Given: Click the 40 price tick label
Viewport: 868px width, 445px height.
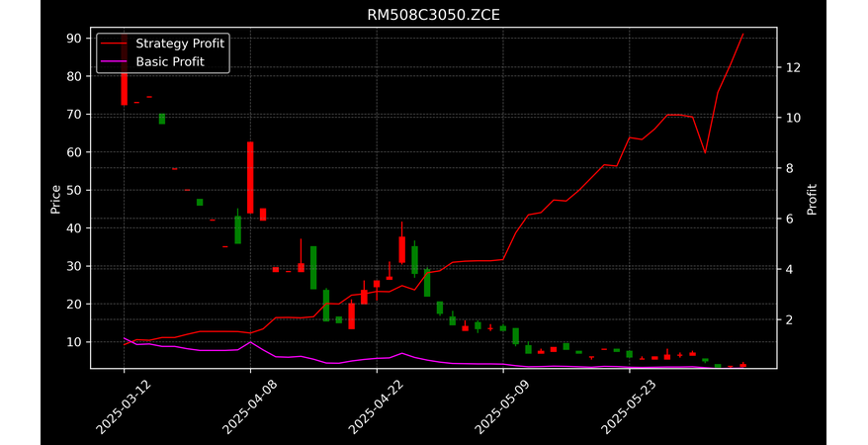Looking at the screenshot, I should tap(75, 228).
